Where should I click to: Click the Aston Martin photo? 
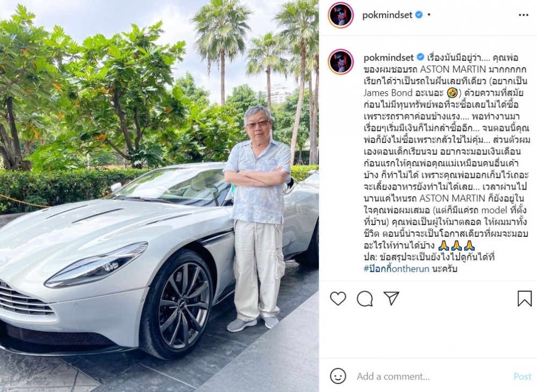click(x=159, y=196)
